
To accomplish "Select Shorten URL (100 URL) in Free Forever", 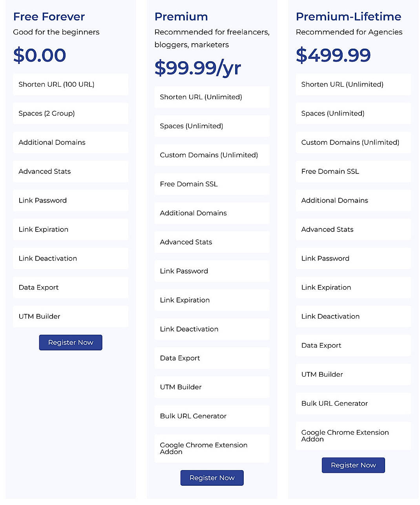I will click(x=70, y=84).
